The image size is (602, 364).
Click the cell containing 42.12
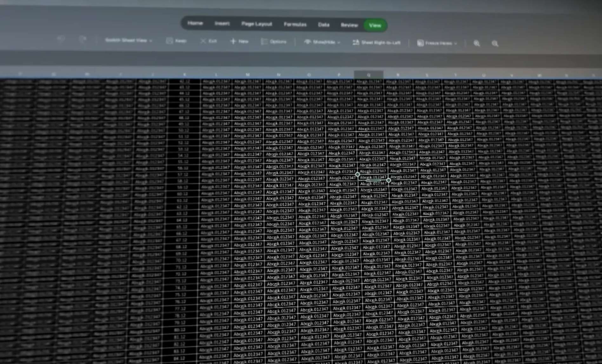point(184,81)
